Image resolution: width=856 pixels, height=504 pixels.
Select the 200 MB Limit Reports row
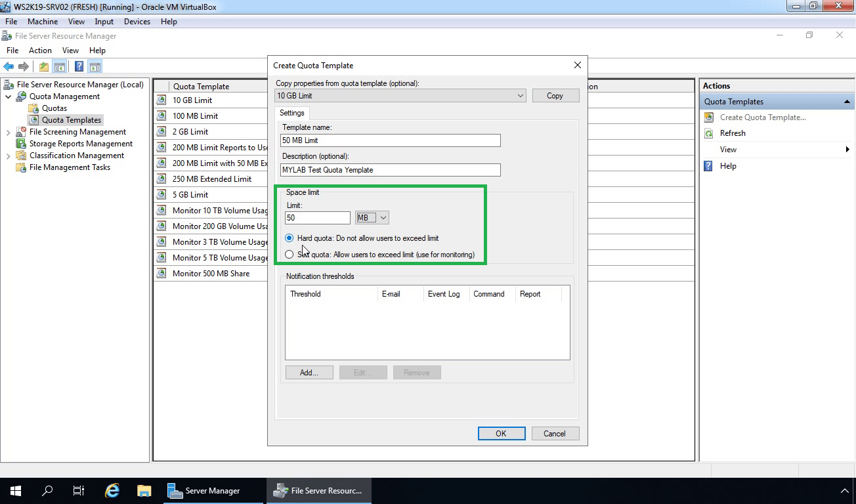211,148
